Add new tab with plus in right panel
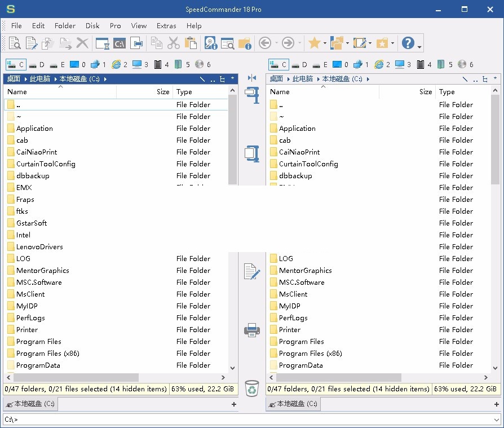Viewport: 504px width, 428px height. 496,404
